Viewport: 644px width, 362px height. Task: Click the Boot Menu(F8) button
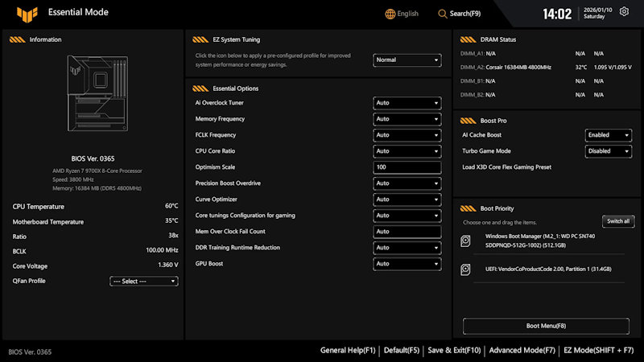546,326
